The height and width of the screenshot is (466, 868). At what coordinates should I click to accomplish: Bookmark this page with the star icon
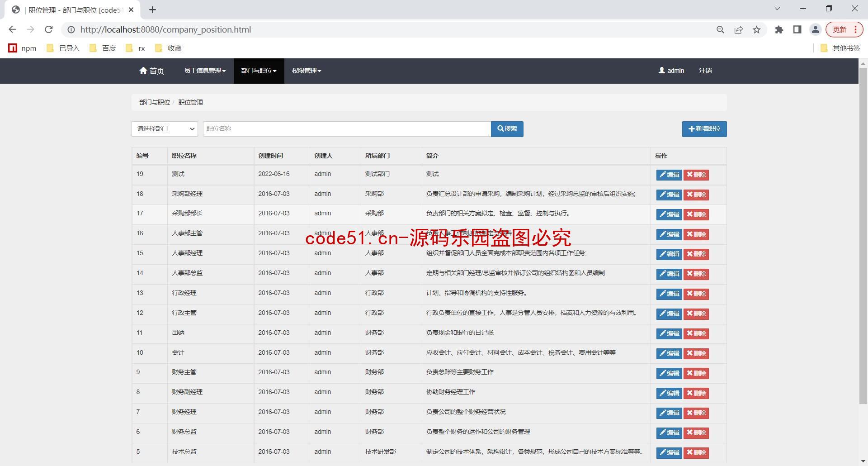click(757, 30)
